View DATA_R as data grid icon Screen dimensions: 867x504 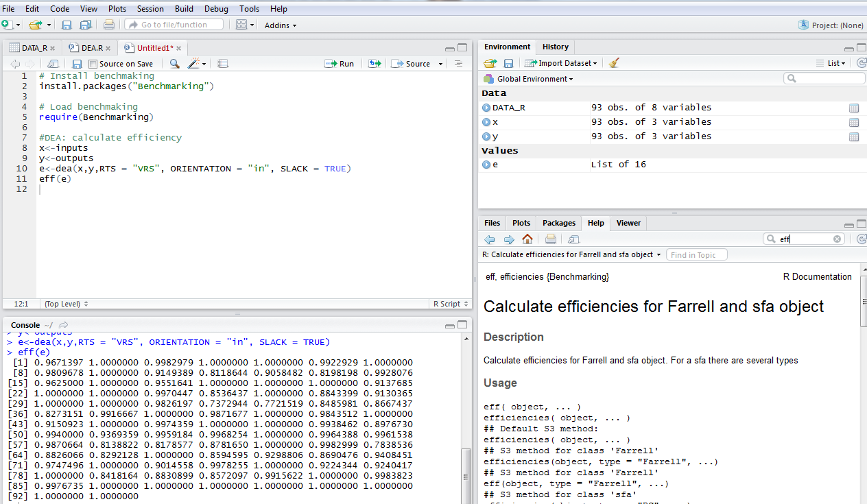[x=854, y=108]
